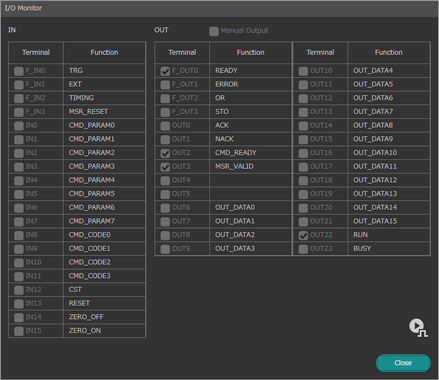Select the OUT_DATA4 function cell
This screenshot has height=380, width=439.
[389, 71]
